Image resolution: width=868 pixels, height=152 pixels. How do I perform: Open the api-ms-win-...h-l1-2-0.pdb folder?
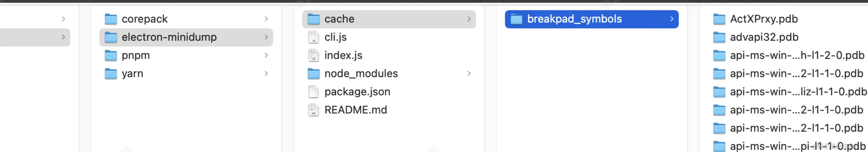789,55
